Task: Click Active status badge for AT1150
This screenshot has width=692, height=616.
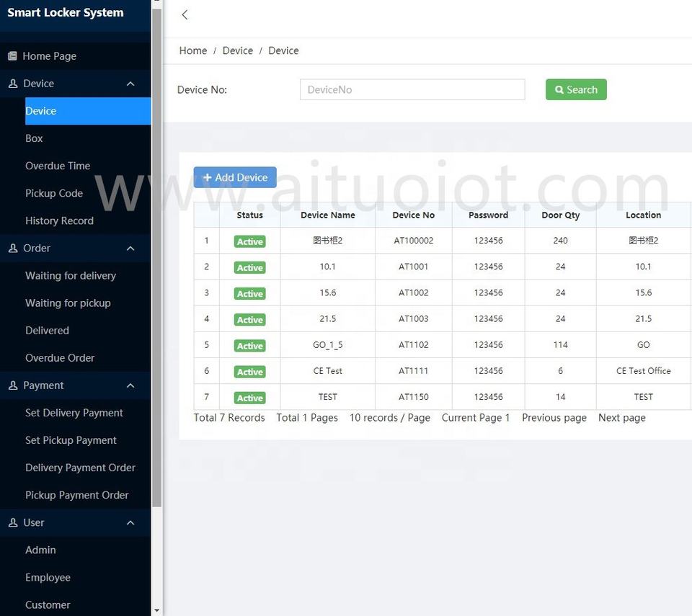Action: [x=250, y=398]
